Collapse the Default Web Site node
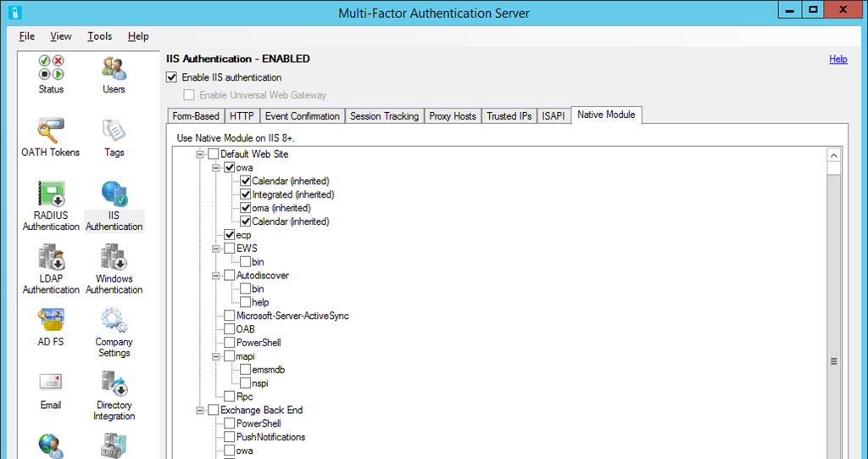This screenshot has height=459, width=868. tap(200, 154)
